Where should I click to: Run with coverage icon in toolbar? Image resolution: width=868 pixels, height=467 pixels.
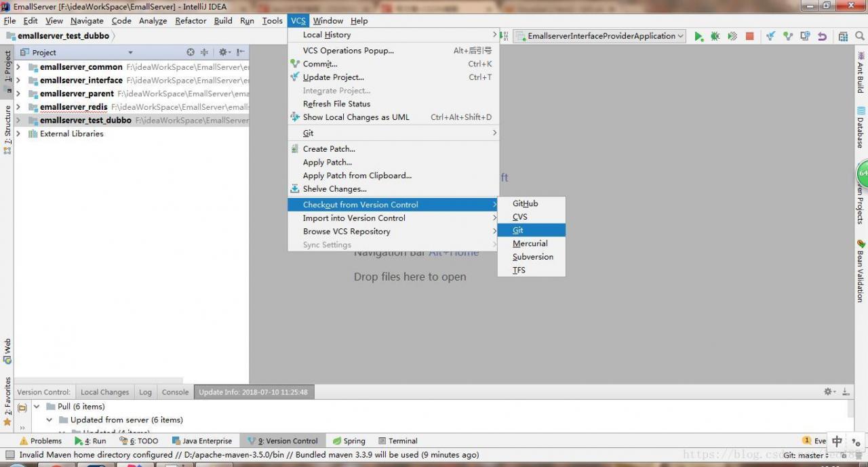pyautogui.click(x=732, y=37)
